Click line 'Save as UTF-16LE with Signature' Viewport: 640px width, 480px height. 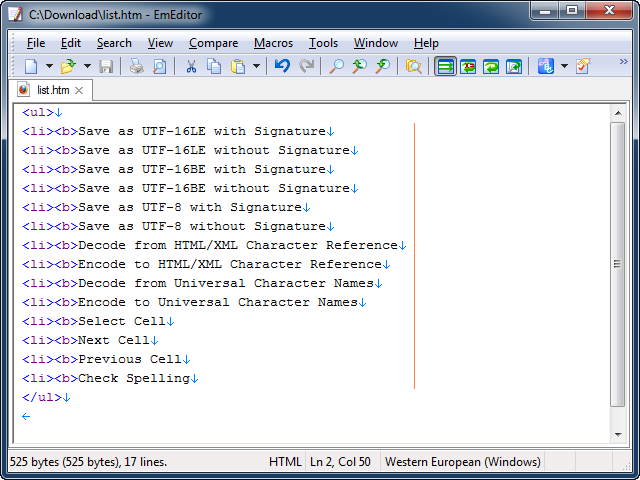pyautogui.click(x=178, y=131)
